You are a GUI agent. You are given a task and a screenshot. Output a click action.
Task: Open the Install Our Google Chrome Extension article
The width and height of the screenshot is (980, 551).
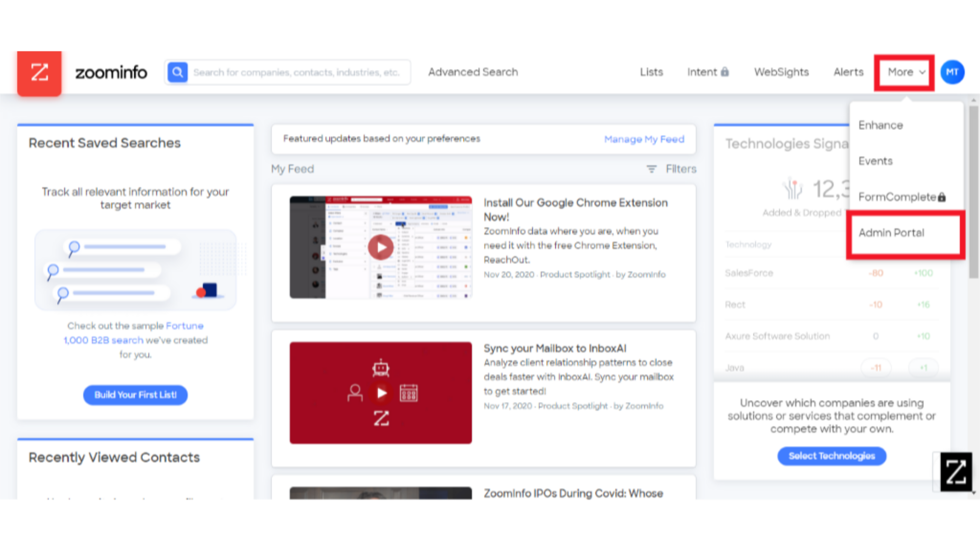tap(575, 210)
